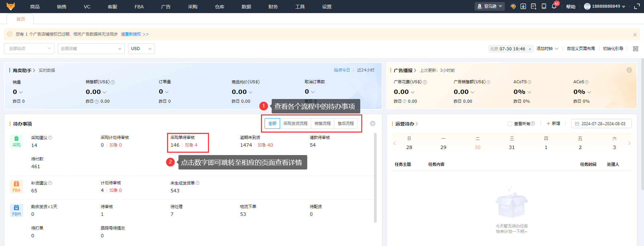644x246 pixels.
Task: Expand the 全部站点 dropdown
Action: click(29, 49)
